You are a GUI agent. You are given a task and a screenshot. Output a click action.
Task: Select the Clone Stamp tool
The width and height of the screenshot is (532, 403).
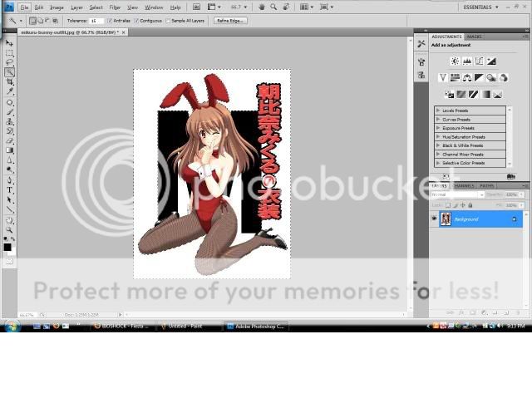[x=9, y=121]
